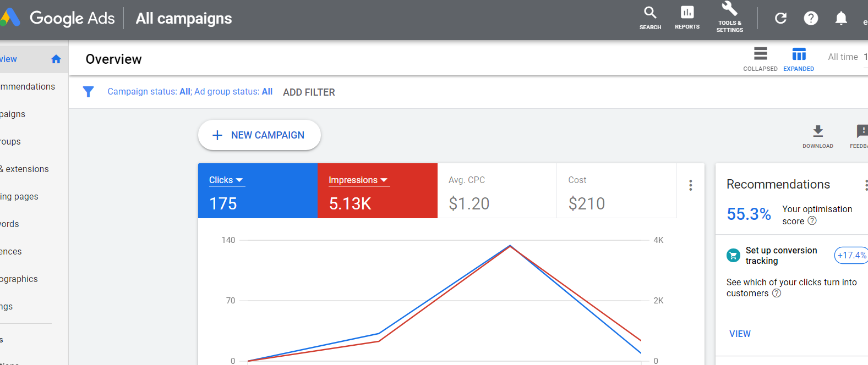Viewport: 868px width, 365px height.
Task: Click the Google Ads logo
Action: point(58,18)
